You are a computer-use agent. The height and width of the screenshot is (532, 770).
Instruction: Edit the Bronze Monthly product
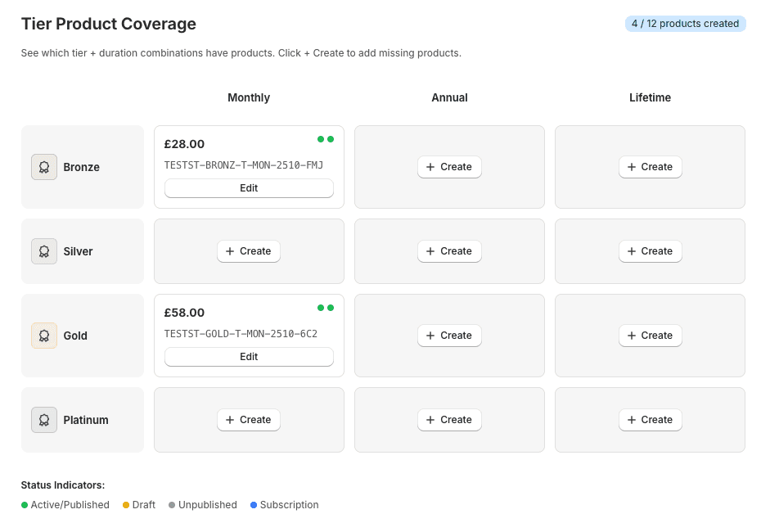tap(249, 188)
